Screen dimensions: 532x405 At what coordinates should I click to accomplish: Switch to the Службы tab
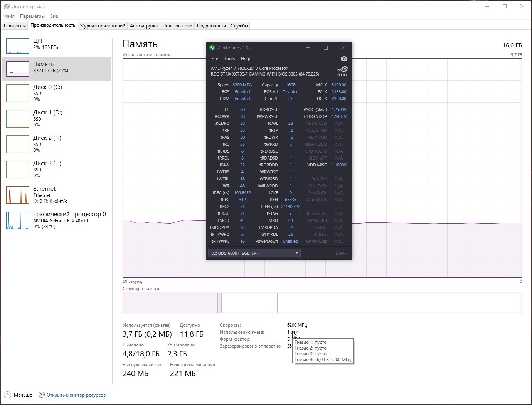(239, 26)
